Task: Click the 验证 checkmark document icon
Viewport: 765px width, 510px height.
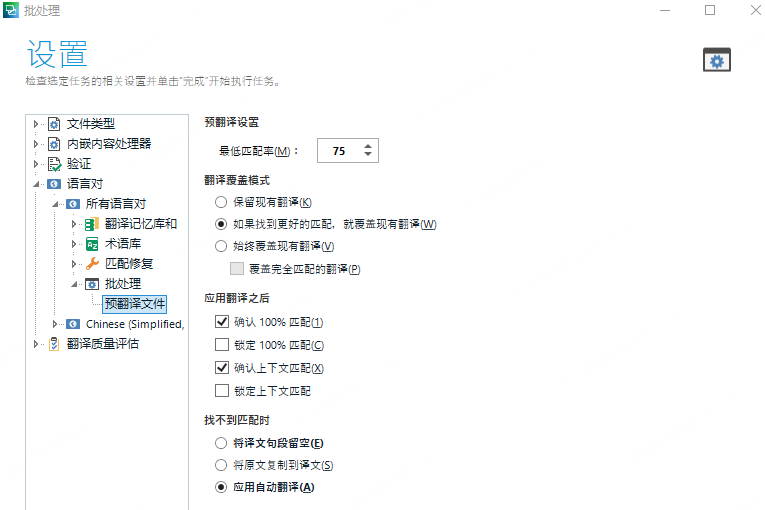Action: click(x=54, y=164)
